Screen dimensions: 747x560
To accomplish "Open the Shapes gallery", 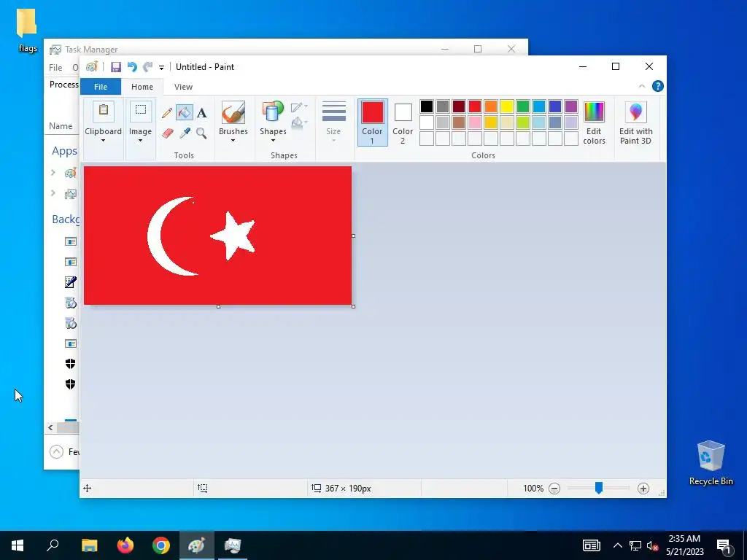I will pyautogui.click(x=273, y=112).
